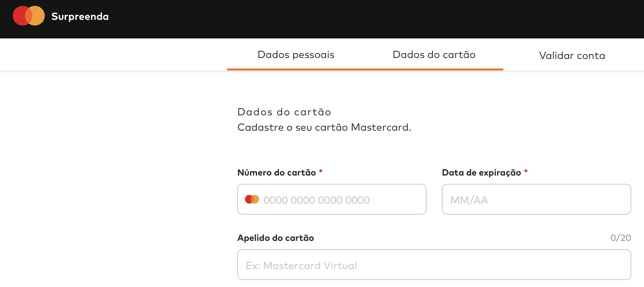Click the Mastercard icon inside card number field
The image size is (644, 287).
tap(252, 199)
